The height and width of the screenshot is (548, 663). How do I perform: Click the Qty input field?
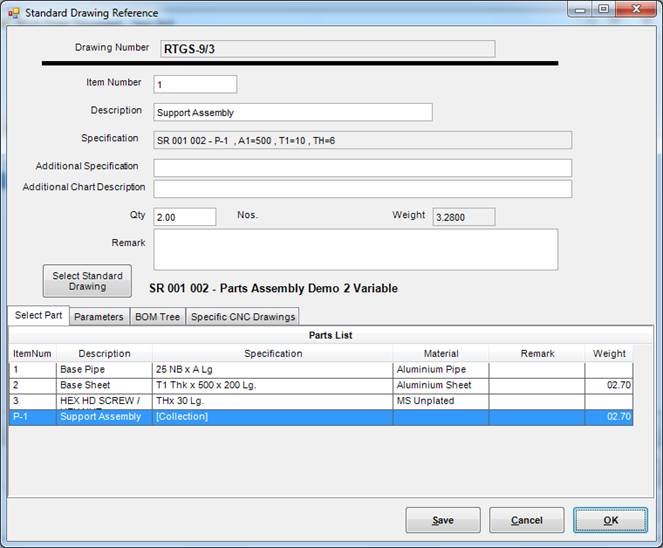pos(185,217)
